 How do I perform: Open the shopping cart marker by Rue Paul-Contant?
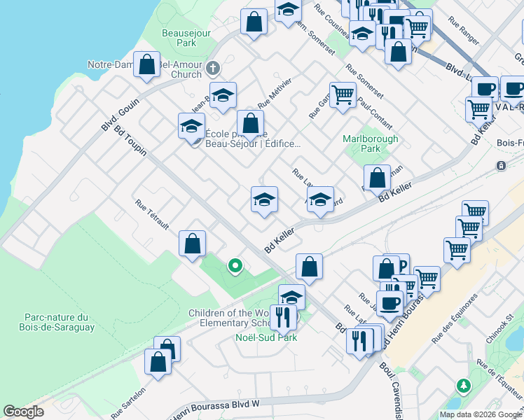(x=343, y=96)
